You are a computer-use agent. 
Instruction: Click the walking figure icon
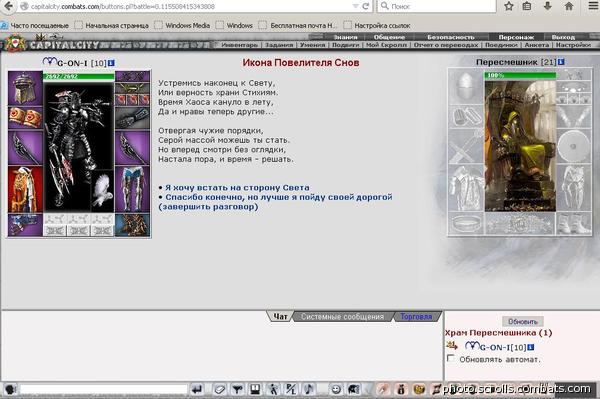pyautogui.click(x=273, y=390)
